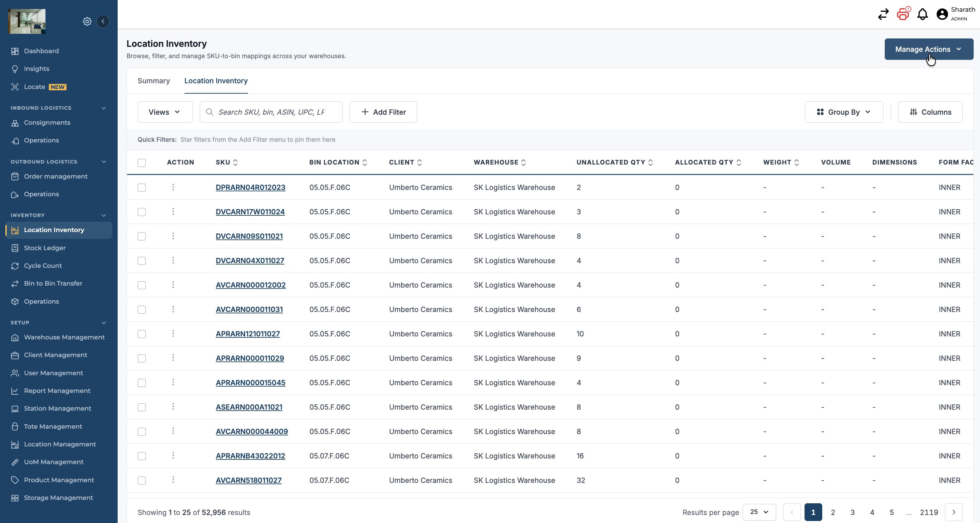980x523 pixels.
Task: Select the checkbox for DVCARN17W011024 row
Action: [142, 212]
